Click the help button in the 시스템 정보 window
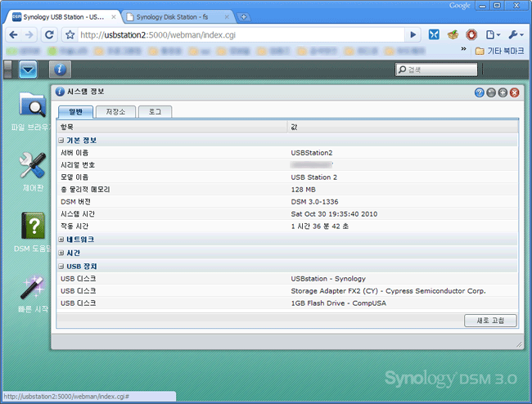 [x=479, y=92]
